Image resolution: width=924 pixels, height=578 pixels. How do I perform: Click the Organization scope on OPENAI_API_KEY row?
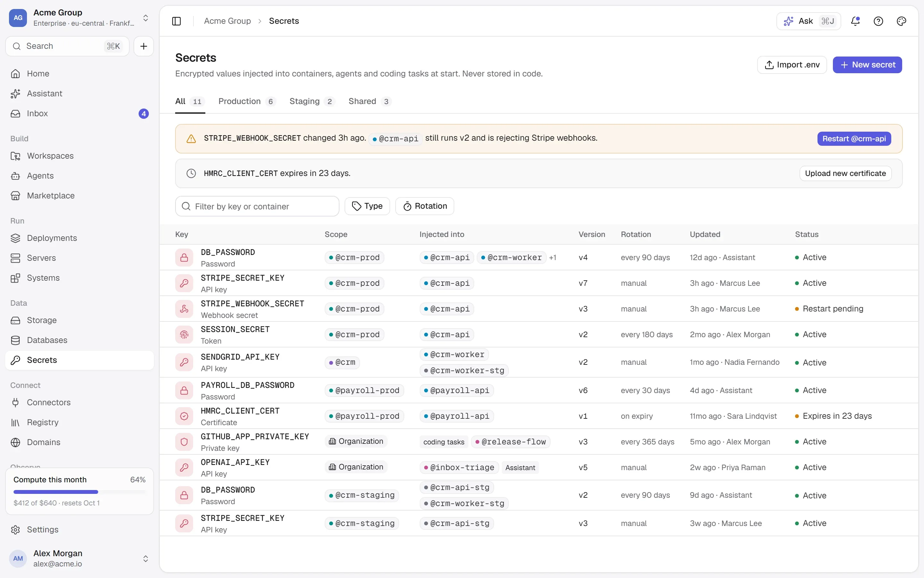(x=356, y=467)
